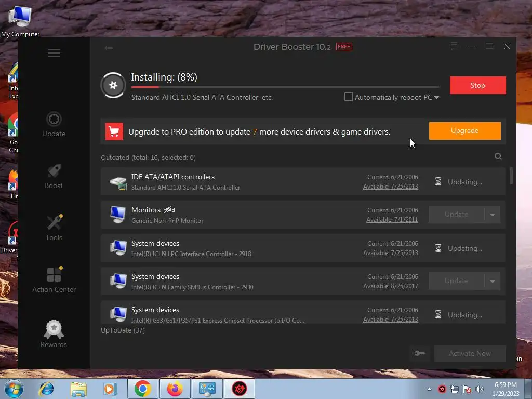This screenshot has height=399, width=532.
Task: Click the feedback chat icon in title bar
Action: point(454,46)
